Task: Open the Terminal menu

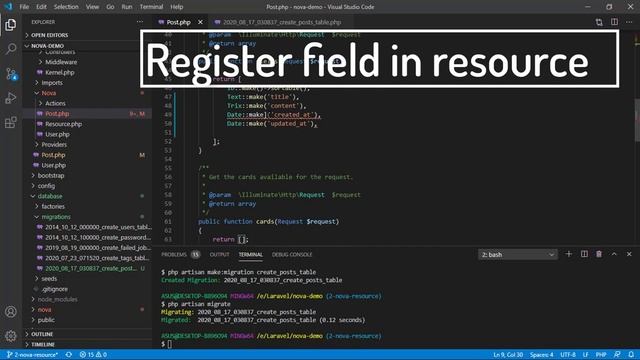Action: [x=151, y=7]
